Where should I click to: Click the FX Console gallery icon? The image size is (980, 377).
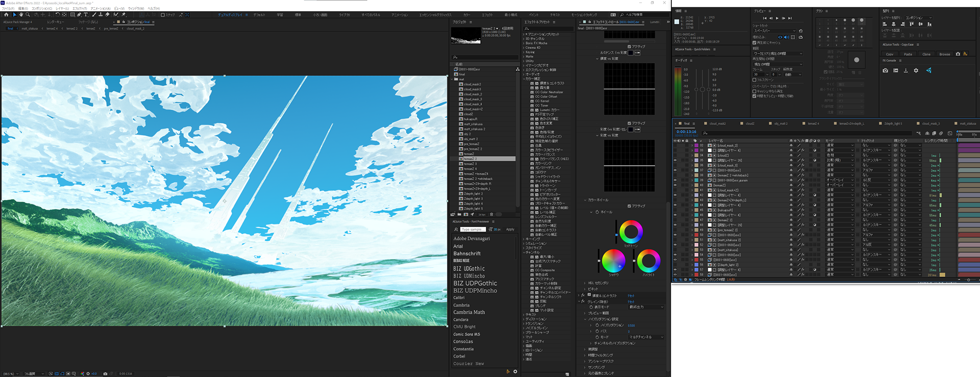click(x=896, y=70)
